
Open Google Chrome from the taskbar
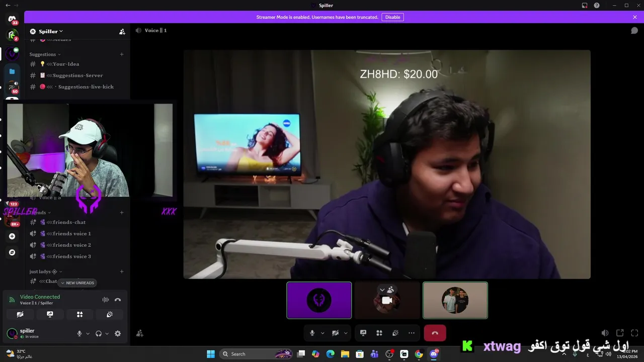(419, 354)
